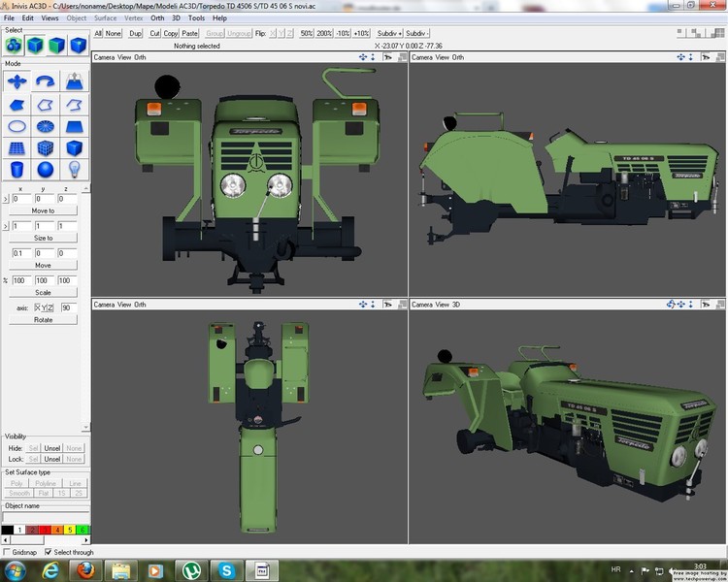
Task: Switch to single-window layout icon
Action: pos(681,33)
